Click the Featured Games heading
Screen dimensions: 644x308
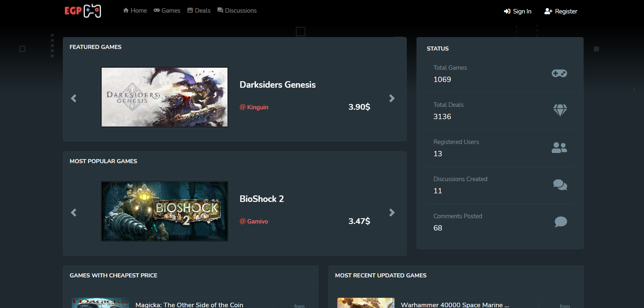coord(96,47)
